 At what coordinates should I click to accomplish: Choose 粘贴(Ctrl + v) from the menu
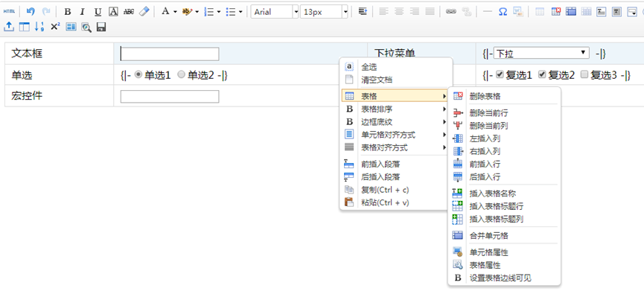coord(395,202)
